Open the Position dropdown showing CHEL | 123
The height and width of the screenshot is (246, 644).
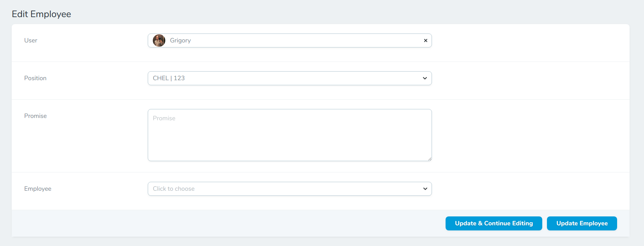(x=289, y=78)
